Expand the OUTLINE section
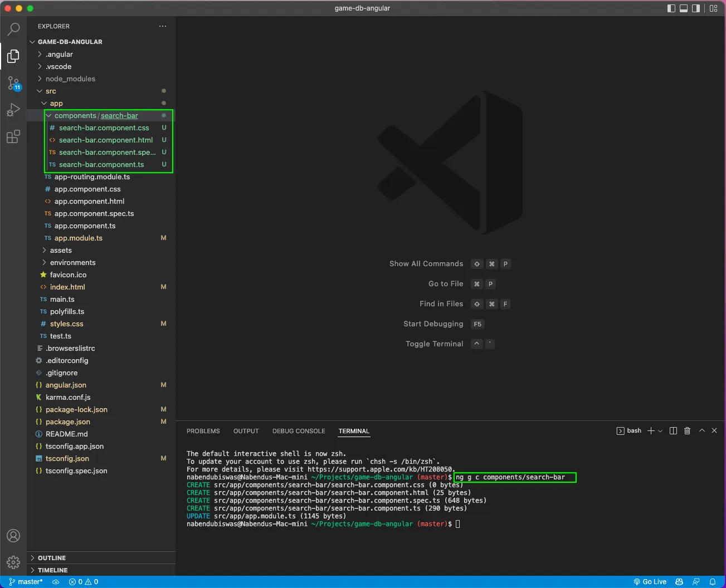The image size is (726, 588). [x=101, y=558]
